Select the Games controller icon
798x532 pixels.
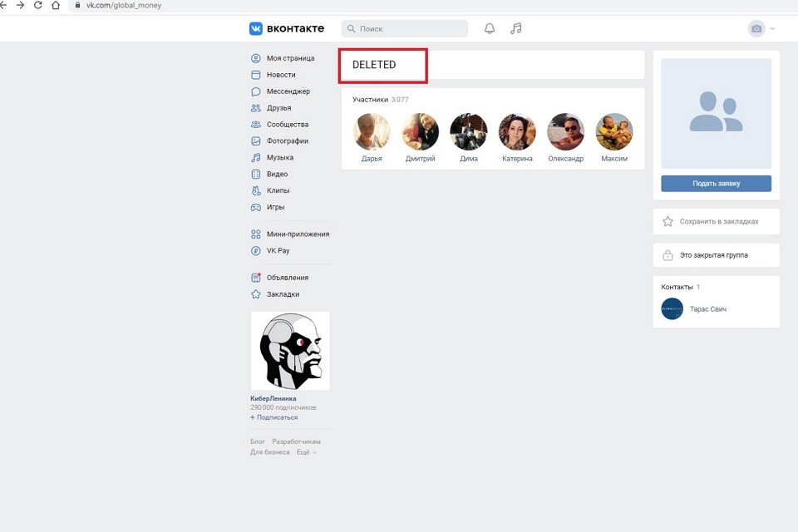[256, 207]
